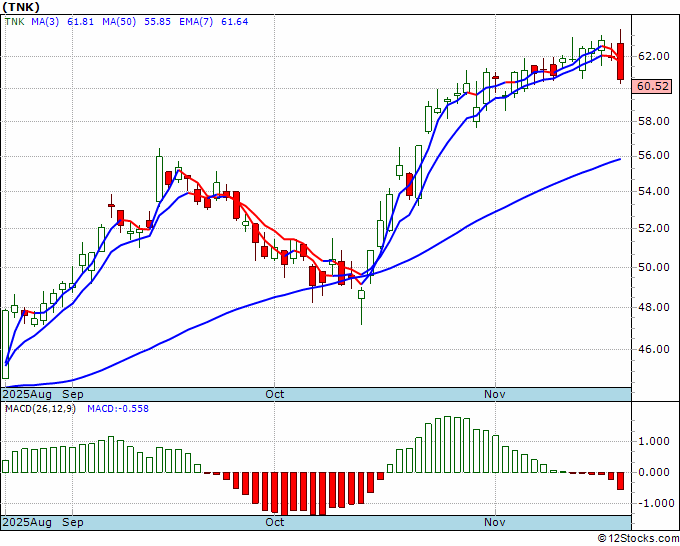Click 2025Aug on the price chart axis
The height and width of the screenshot is (546, 680).
27,394
